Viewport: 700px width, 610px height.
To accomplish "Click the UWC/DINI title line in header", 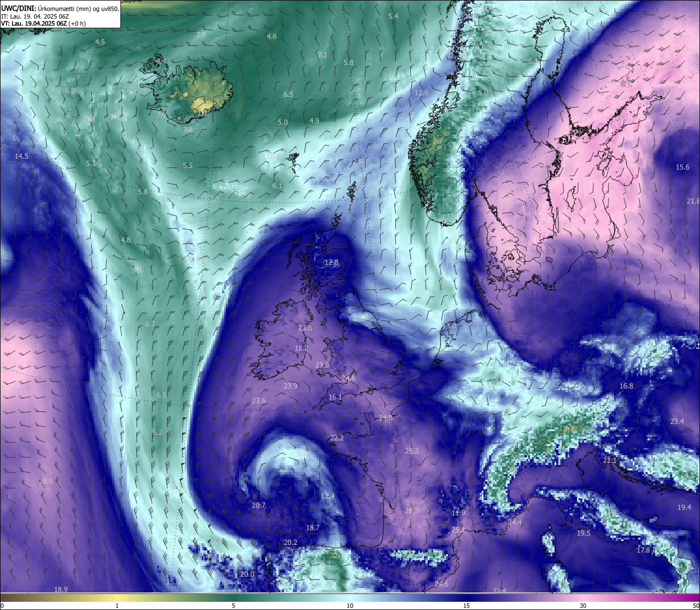I will 60,9.
